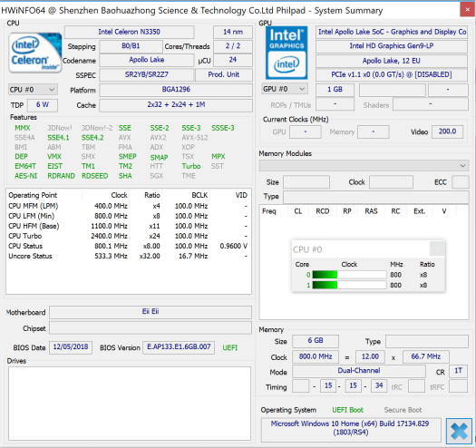Close the System Summary window
This screenshot has height=448, width=476.
(x=468, y=10)
